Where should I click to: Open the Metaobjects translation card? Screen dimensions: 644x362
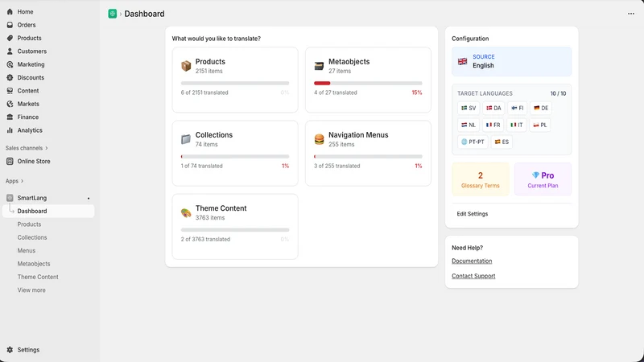[368, 80]
